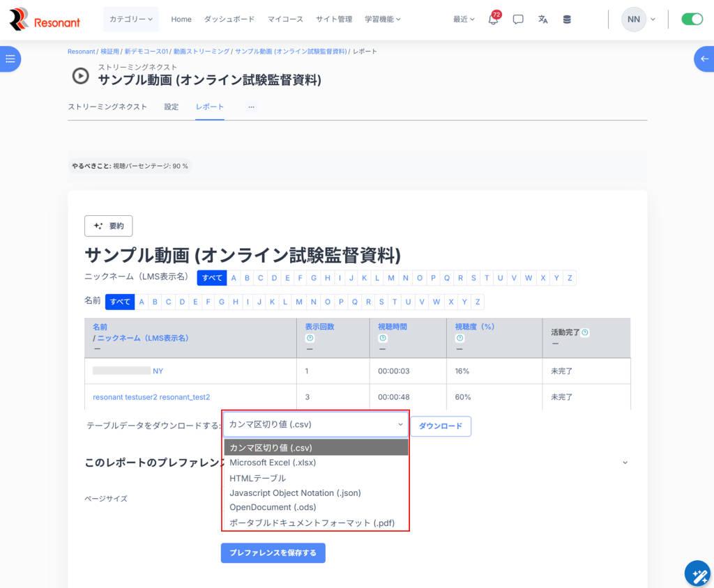Image resolution: width=714 pixels, height=588 pixels.
Task: Click the ダウンロード button
Action: pyautogui.click(x=440, y=426)
